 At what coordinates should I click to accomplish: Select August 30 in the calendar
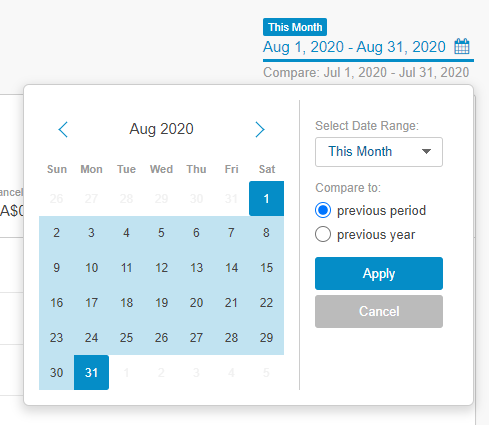point(56,372)
